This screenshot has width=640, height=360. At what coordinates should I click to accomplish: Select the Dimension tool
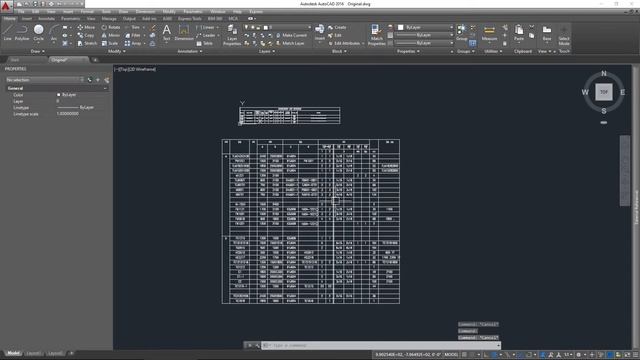click(184, 32)
